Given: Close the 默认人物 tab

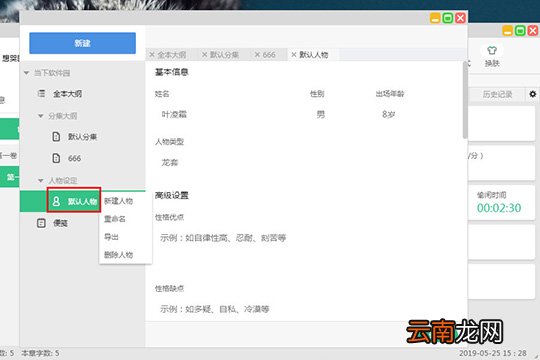Looking at the screenshot, I should (294, 54).
